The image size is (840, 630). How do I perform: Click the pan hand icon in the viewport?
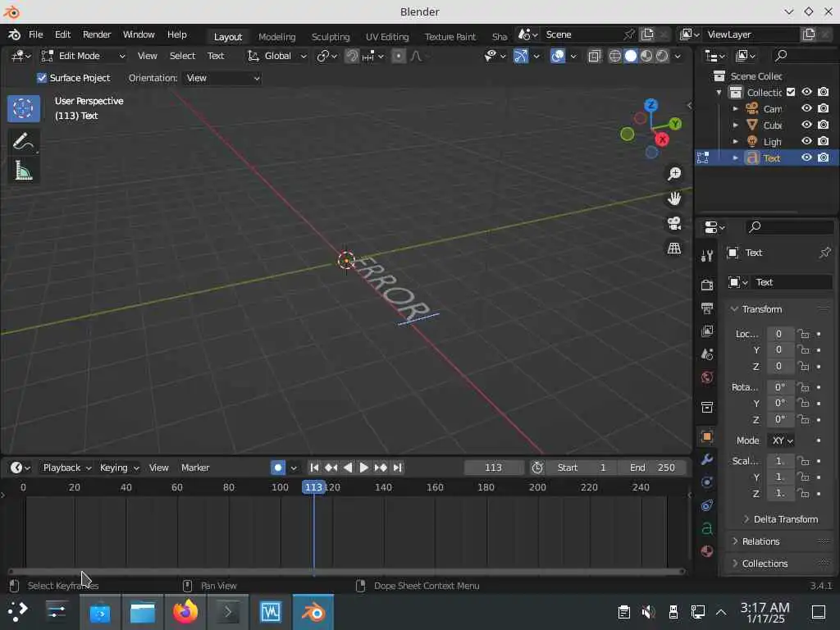coord(674,199)
